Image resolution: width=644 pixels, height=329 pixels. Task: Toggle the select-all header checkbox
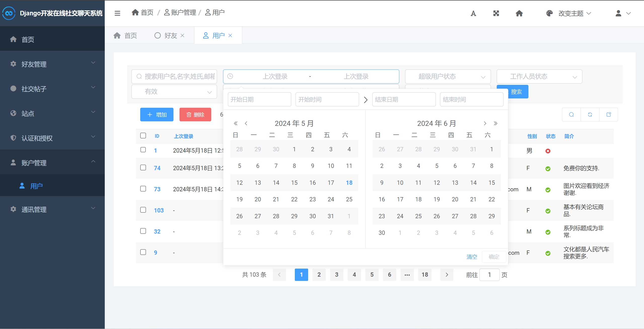(143, 136)
